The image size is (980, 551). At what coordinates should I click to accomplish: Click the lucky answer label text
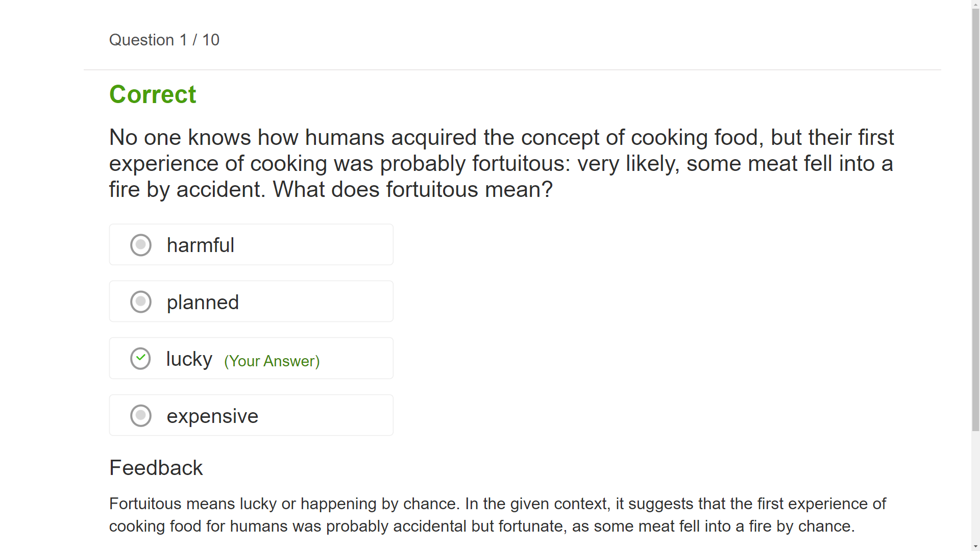click(189, 359)
